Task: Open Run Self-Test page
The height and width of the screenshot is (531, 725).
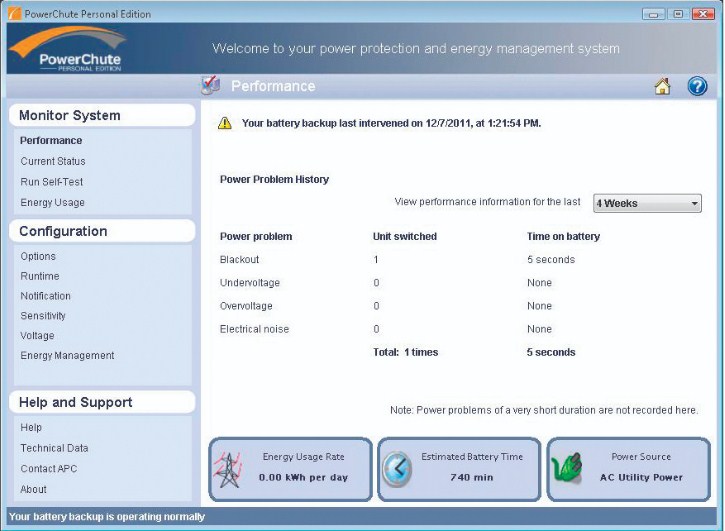Action: pos(52,182)
